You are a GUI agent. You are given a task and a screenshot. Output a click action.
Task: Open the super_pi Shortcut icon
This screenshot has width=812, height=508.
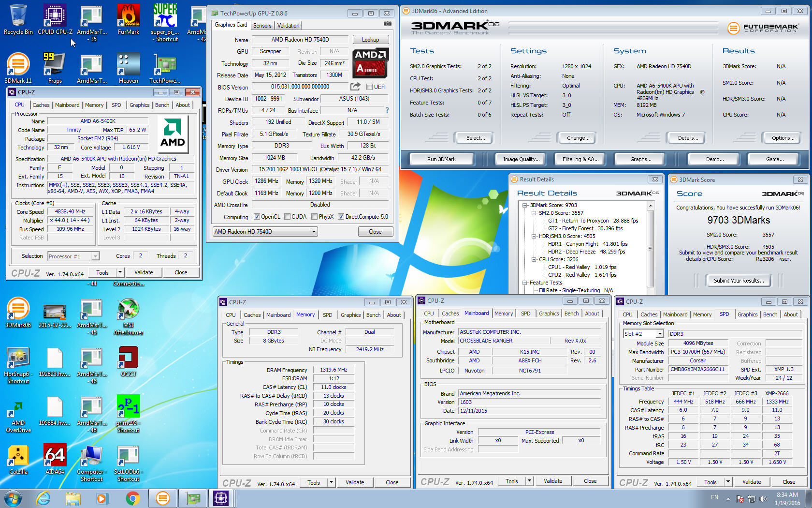[165, 23]
